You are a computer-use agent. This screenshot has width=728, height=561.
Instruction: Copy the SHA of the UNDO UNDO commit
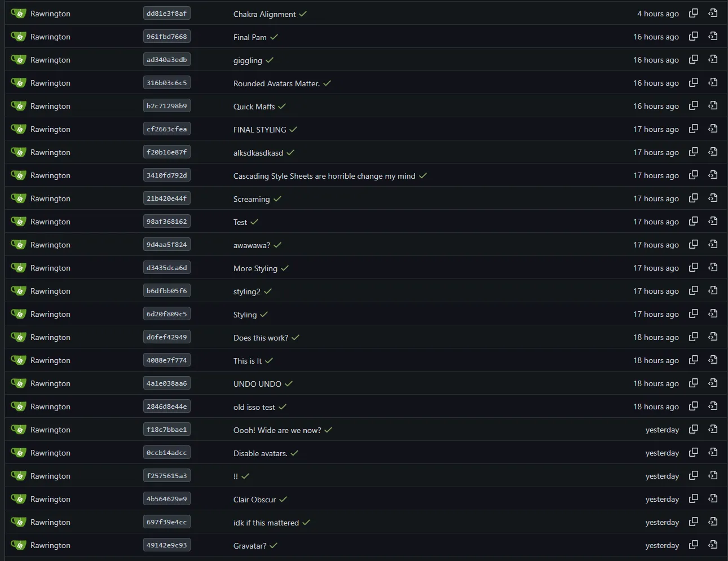(693, 383)
